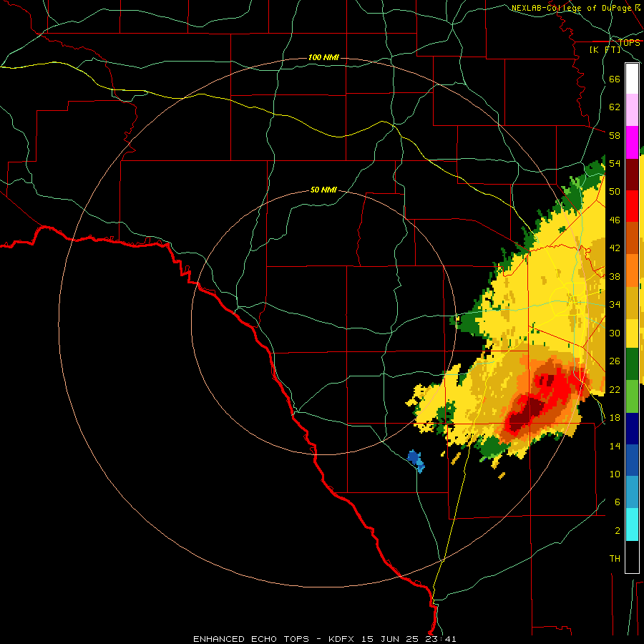The width and height of the screenshot is (644, 644).
Task: Click the sky blue legend swatch
Action: click(x=632, y=492)
